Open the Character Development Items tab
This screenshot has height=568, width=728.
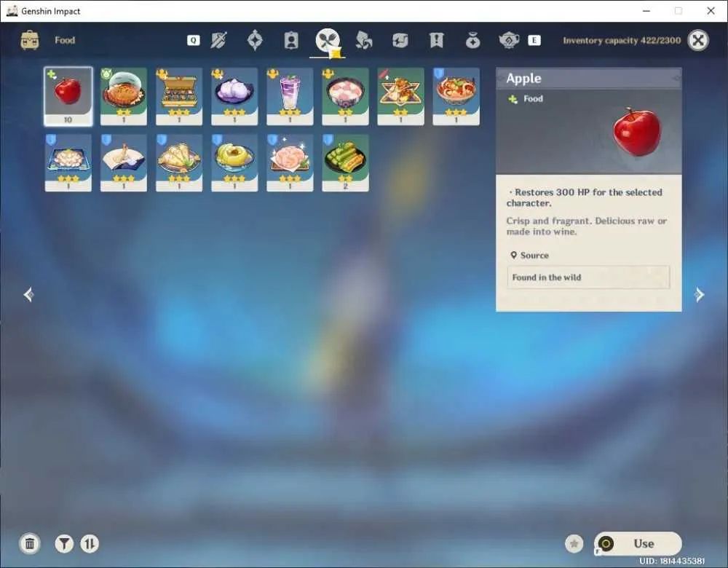[x=291, y=40]
